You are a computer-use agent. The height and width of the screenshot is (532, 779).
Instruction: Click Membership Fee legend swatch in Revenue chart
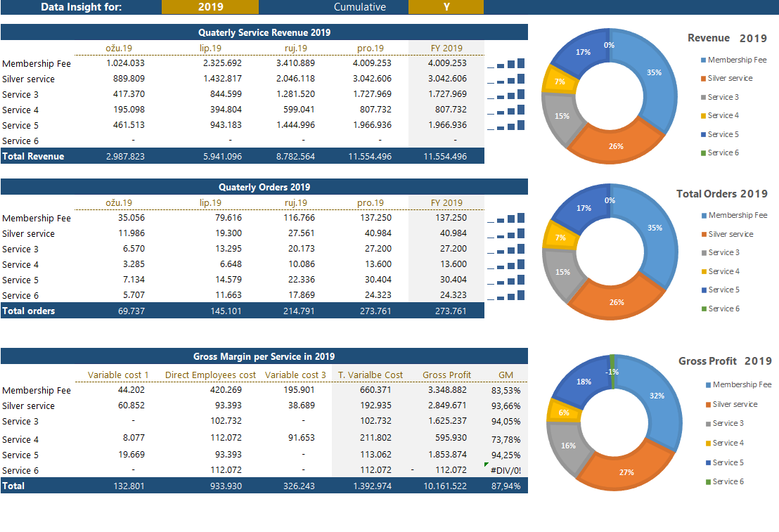tap(703, 60)
